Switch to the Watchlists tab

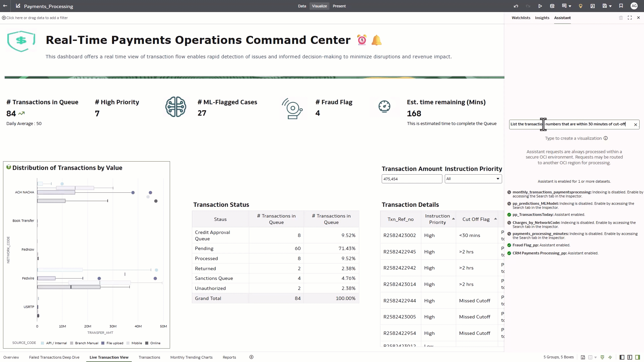[x=521, y=18]
